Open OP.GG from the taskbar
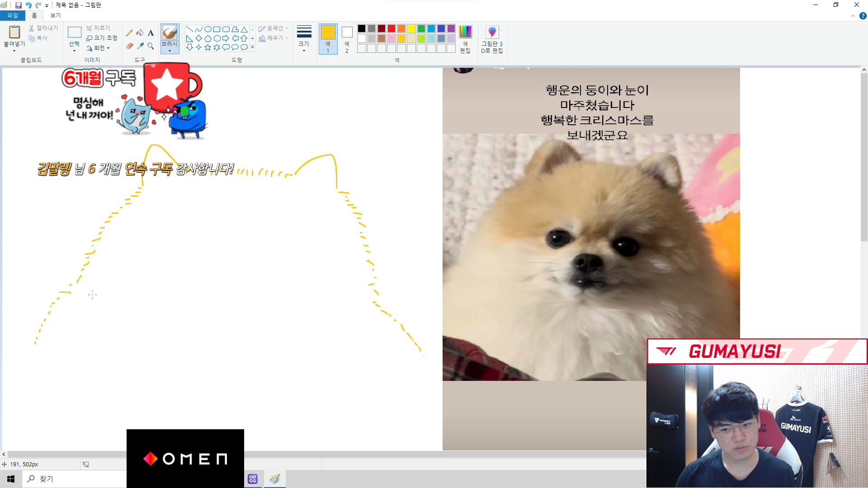The height and width of the screenshot is (488, 868). click(x=252, y=479)
